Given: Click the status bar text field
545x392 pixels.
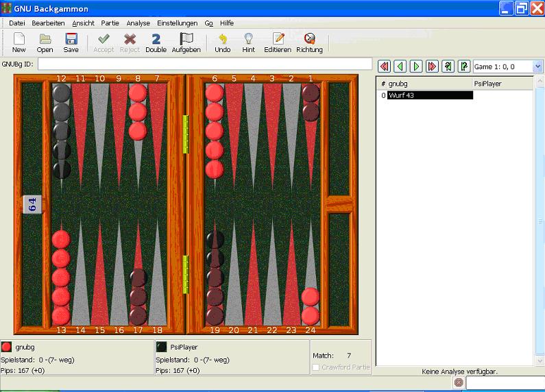Looking at the screenshot, I should (x=505, y=383).
